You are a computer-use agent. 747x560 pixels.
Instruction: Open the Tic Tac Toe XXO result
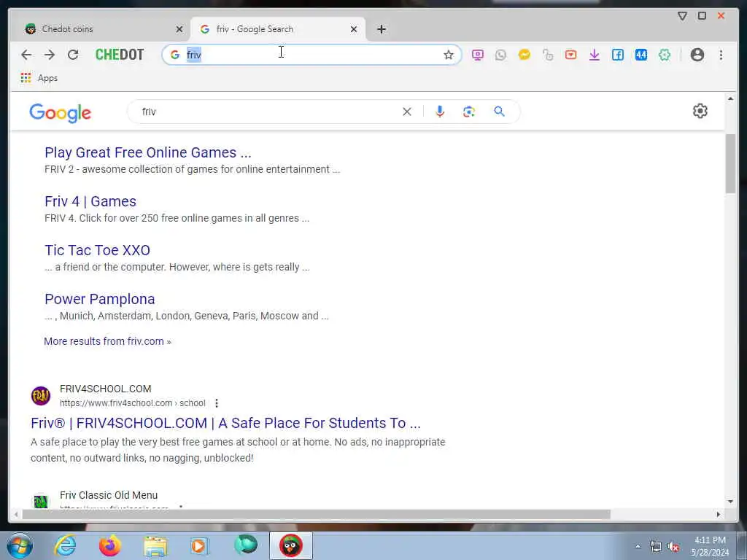click(97, 250)
